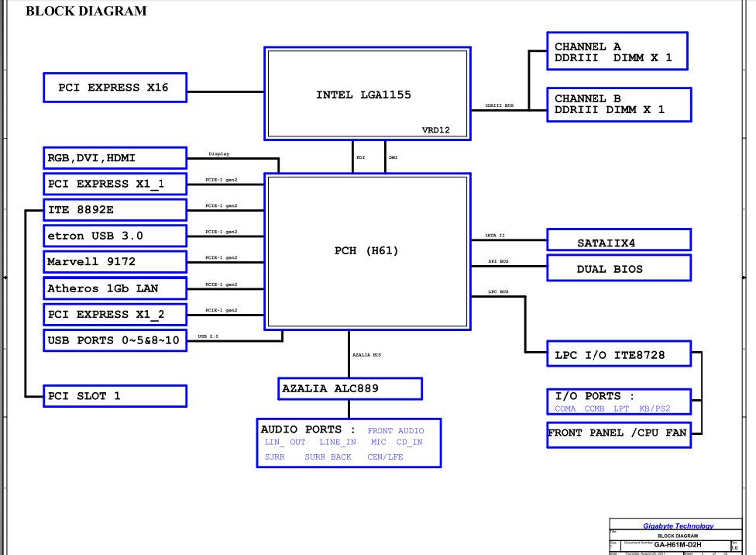Select the AUDIO PORTS heading

pyautogui.click(x=308, y=429)
